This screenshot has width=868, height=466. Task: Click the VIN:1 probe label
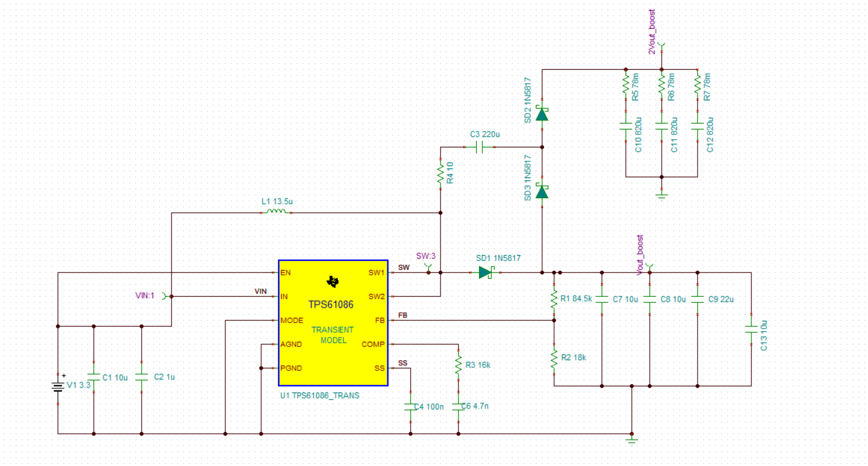point(145,295)
